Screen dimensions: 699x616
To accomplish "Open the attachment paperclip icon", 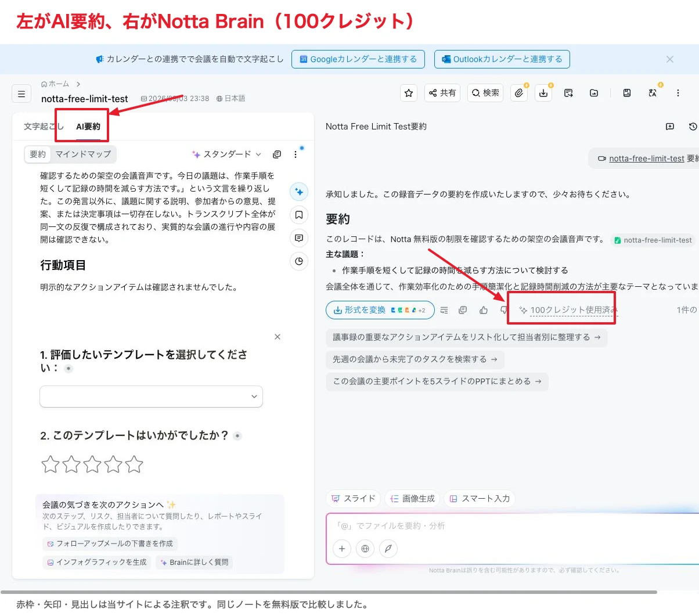I will pyautogui.click(x=519, y=93).
